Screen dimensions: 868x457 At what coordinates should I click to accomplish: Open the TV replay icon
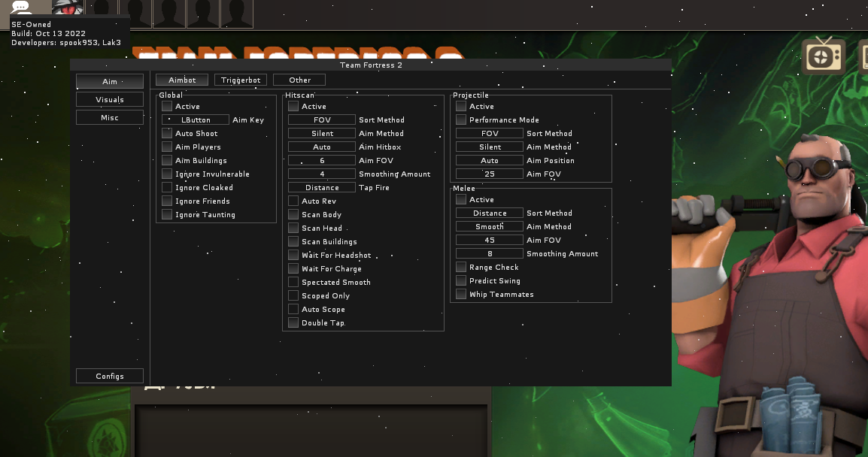click(824, 56)
